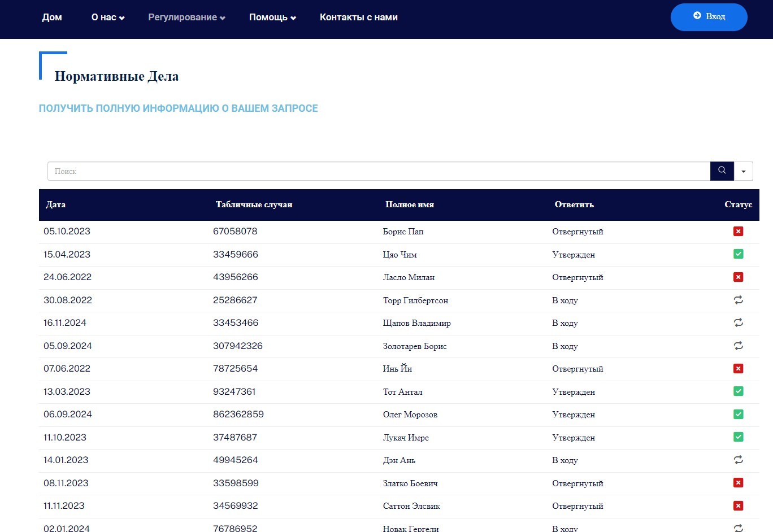Sort by the Дата column header

click(56, 204)
